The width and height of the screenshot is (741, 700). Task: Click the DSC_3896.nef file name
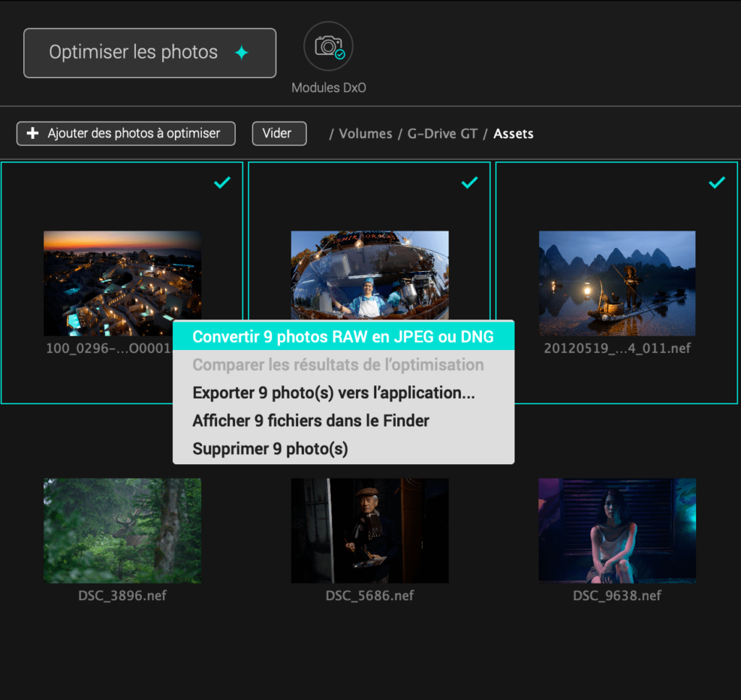click(122, 596)
